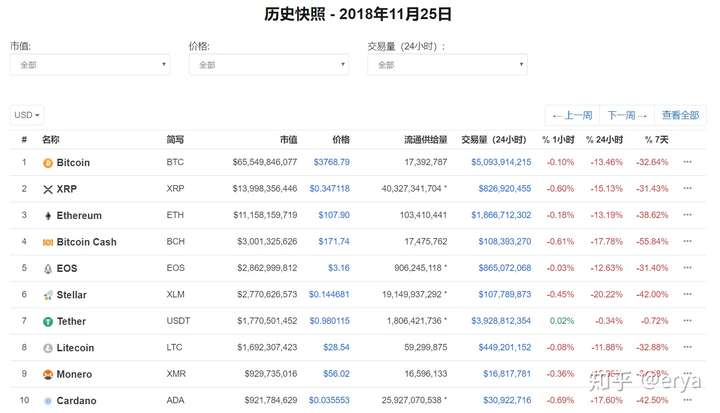Viewport: 720px width, 413px height.
Task: Sort by 简写 column header
Action: (x=175, y=140)
